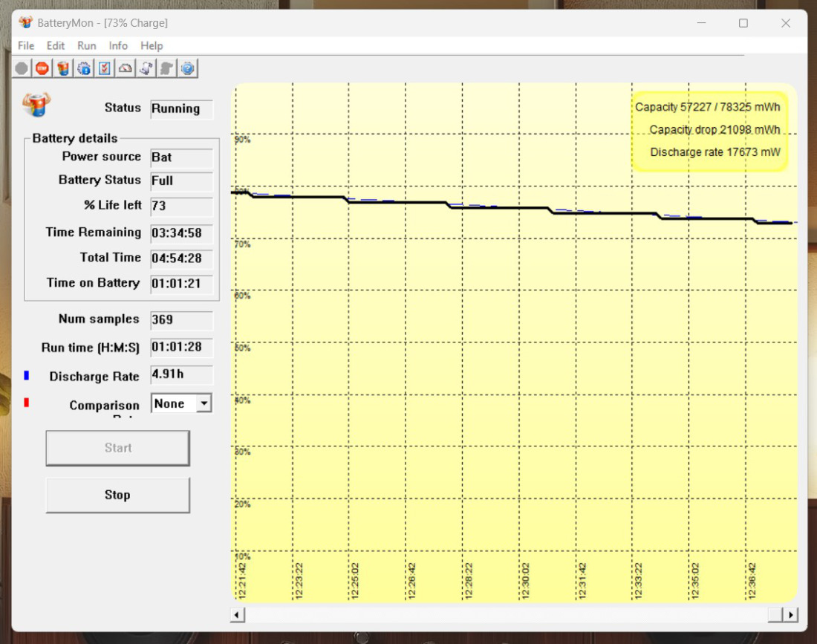Click the 20% graph axis label
This screenshot has height=644, width=817.
242,504
